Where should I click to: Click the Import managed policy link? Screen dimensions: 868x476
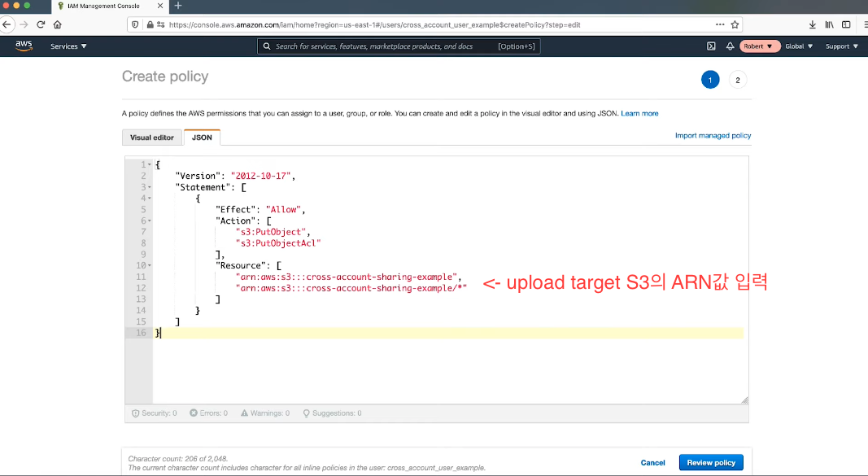[713, 135]
